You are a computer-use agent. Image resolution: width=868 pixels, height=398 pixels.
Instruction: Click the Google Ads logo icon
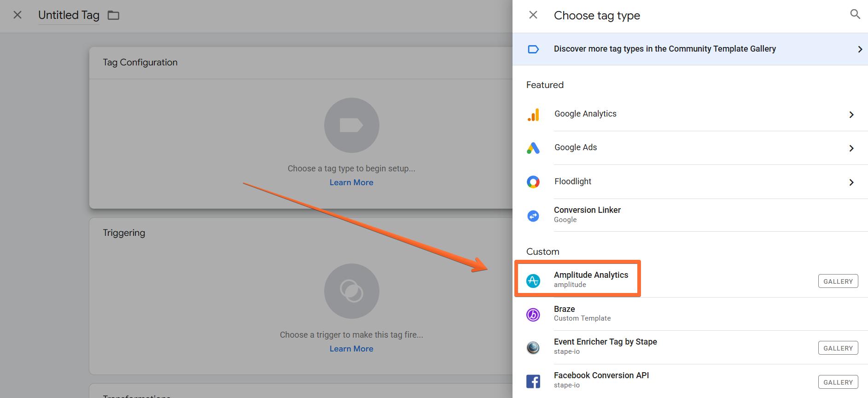pos(533,148)
